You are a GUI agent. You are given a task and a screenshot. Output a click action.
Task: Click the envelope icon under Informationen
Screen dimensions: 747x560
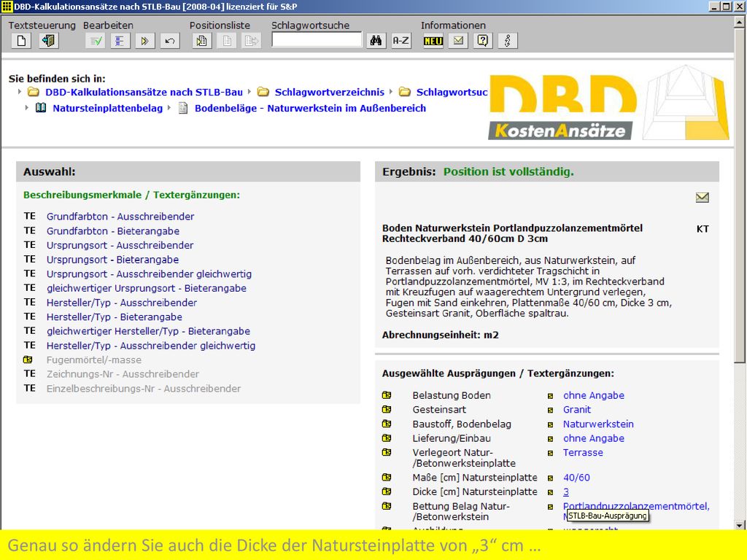(458, 41)
